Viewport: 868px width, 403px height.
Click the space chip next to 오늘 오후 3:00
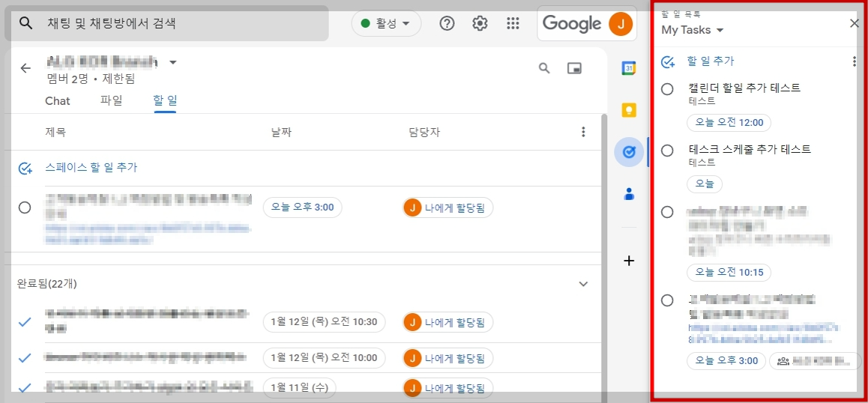tap(816, 361)
